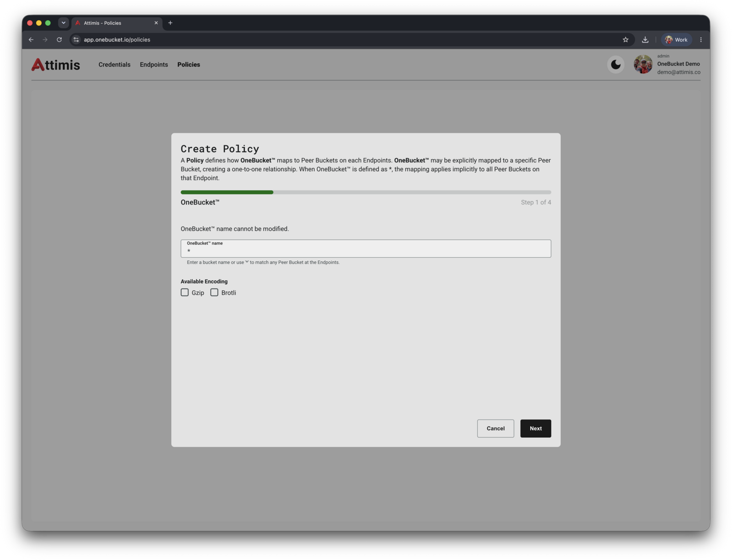Focus the OneBucket name input field
Image resolution: width=732 pixels, height=560 pixels.
(x=366, y=248)
